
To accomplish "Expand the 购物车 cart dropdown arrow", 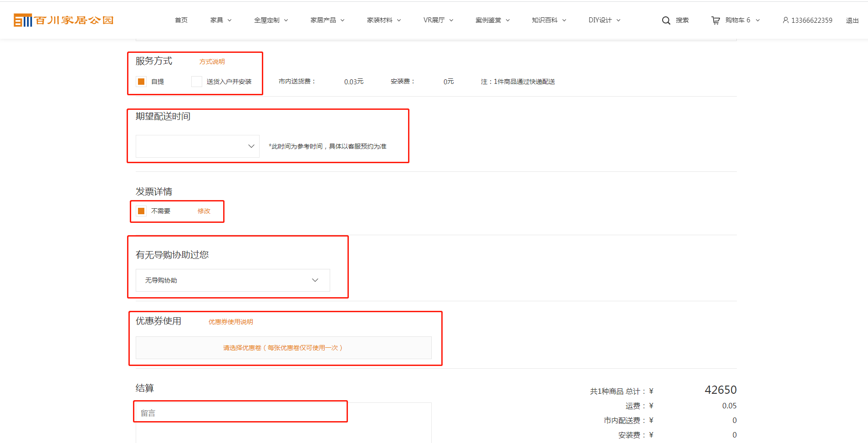I will pos(758,21).
